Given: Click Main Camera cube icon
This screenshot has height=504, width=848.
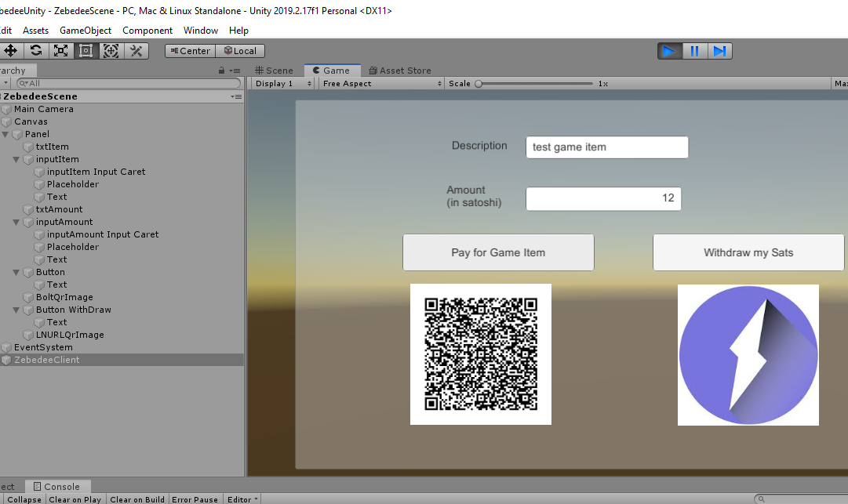Looking at the screenshot, I should point(6,109).
